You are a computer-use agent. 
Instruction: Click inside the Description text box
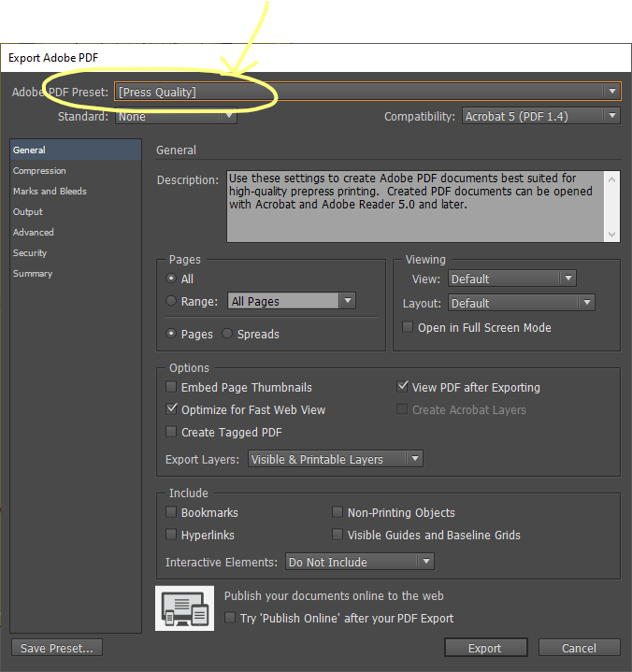click(x=415, y=207)
